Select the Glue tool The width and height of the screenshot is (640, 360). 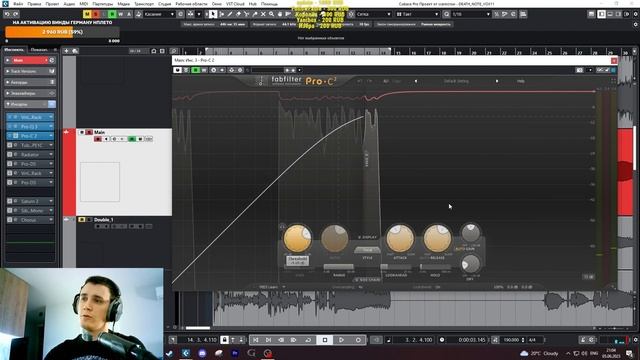pyautogui.click(x=255, y=14)
